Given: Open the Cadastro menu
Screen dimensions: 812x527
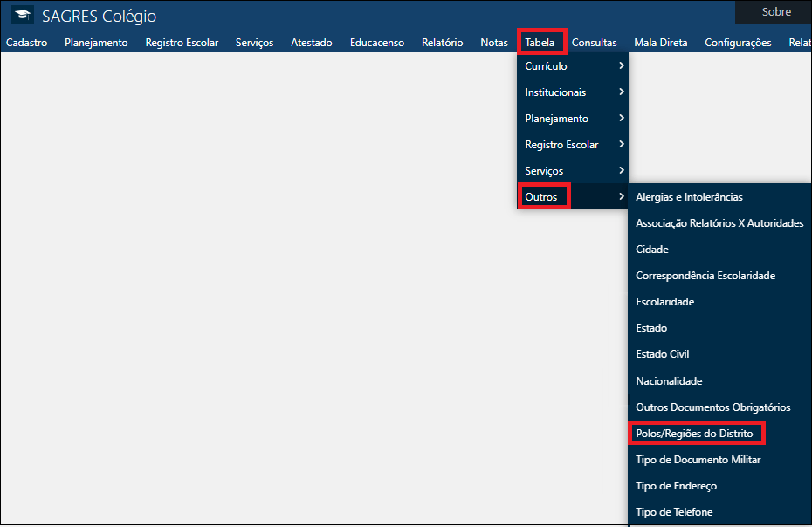Looking at the screenshot, I should 26,42.
